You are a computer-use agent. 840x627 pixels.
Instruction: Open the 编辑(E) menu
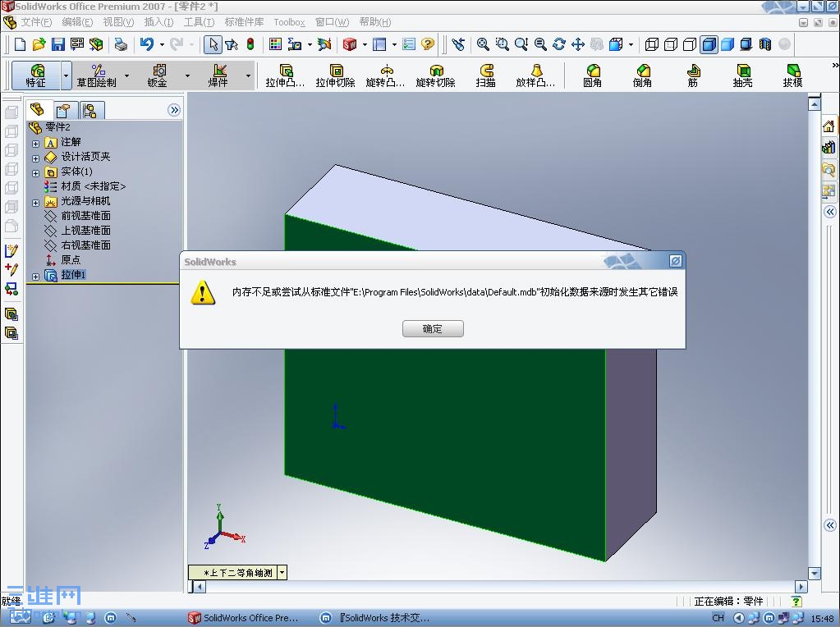pos(77,22)
